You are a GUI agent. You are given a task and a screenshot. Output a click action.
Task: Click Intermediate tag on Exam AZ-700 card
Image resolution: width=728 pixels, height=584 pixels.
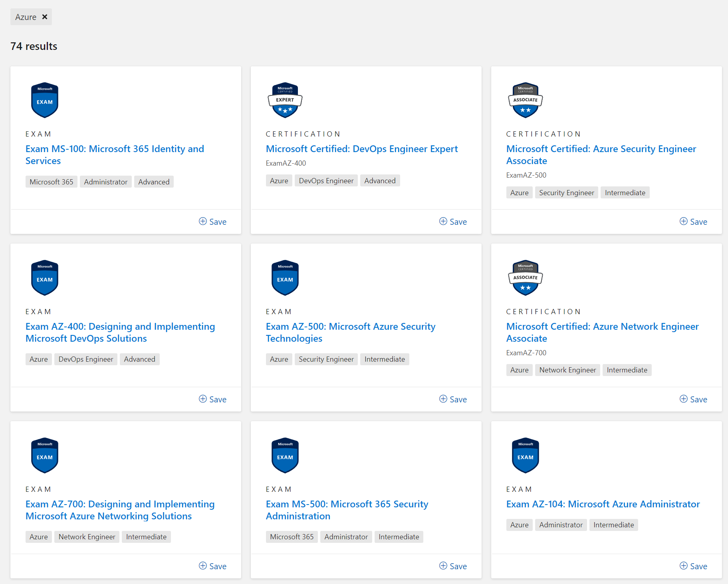click(x=146, y=537)
